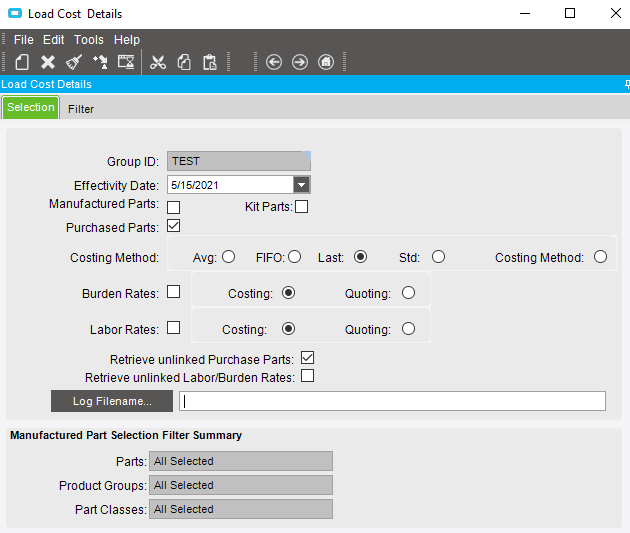The image size is (630, 533).
Task: Click the Clear broom toolbar icon
Action: [x=73, y=62]
